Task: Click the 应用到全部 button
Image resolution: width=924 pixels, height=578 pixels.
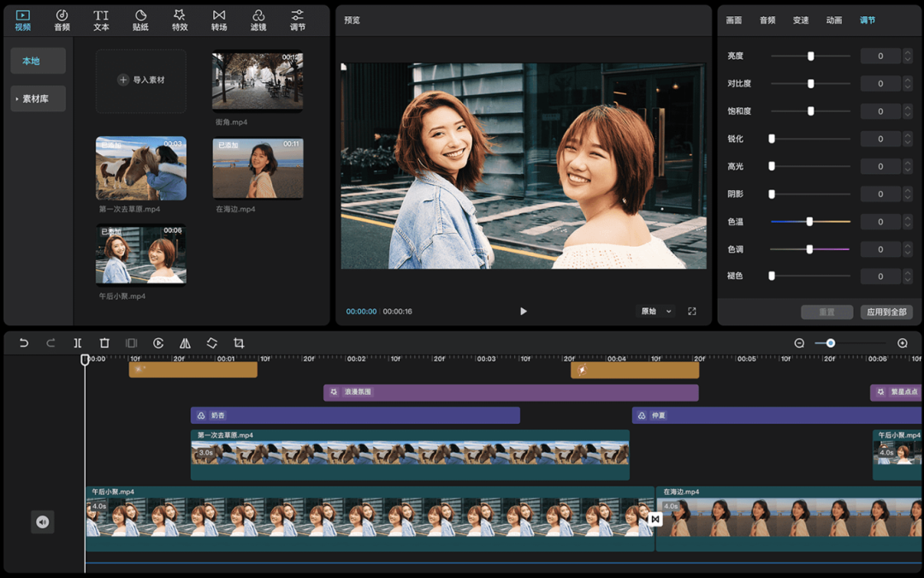Action: 886,313
